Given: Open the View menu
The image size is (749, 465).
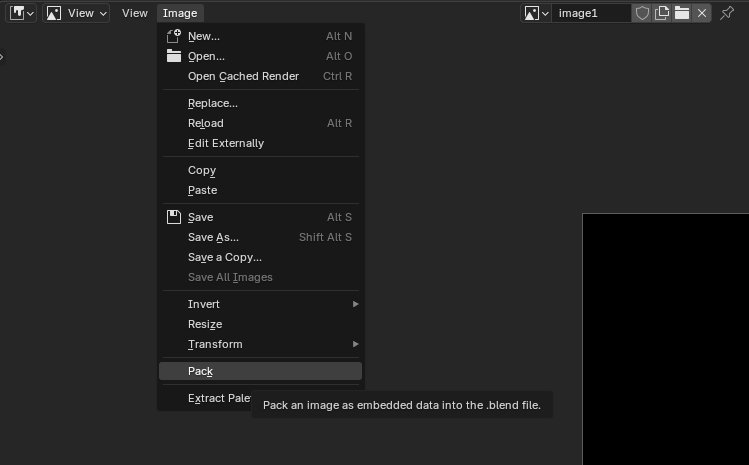Looking at the screenshot, I should click(x=135, y=13).
